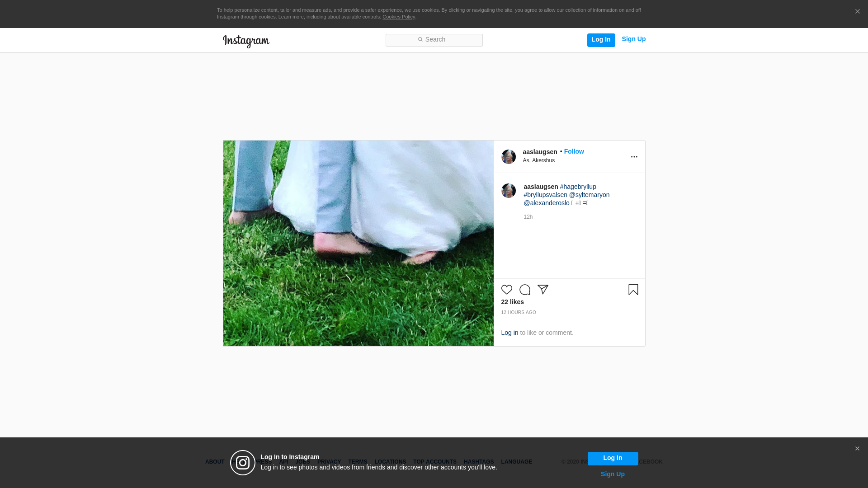Open the TERMS footer link
Image resolution: width=868 pixels, height=488 pixels.
coord(358,462)
